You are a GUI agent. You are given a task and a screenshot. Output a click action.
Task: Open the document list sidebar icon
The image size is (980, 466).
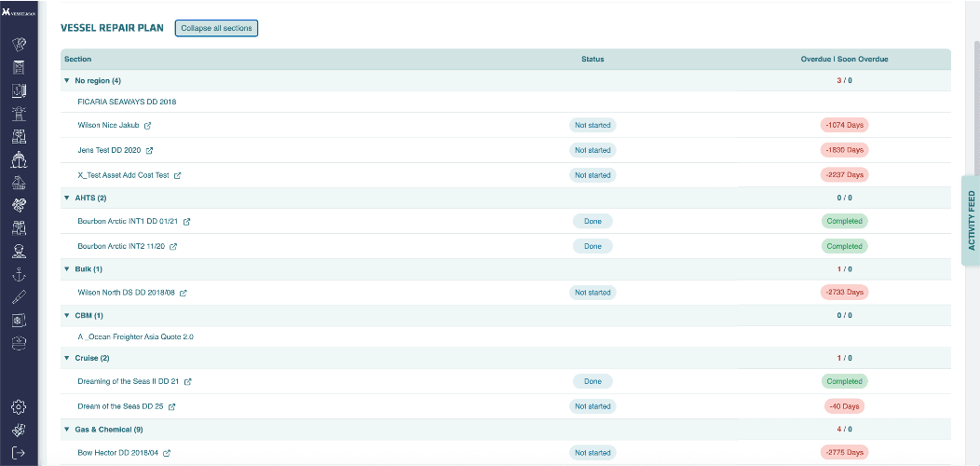(19, 67)
